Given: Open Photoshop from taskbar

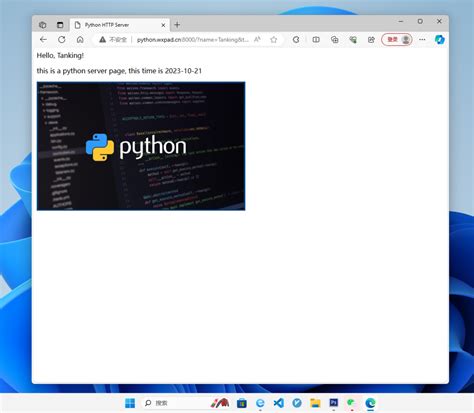Looking at the screenshot, I should coord(334,403).
